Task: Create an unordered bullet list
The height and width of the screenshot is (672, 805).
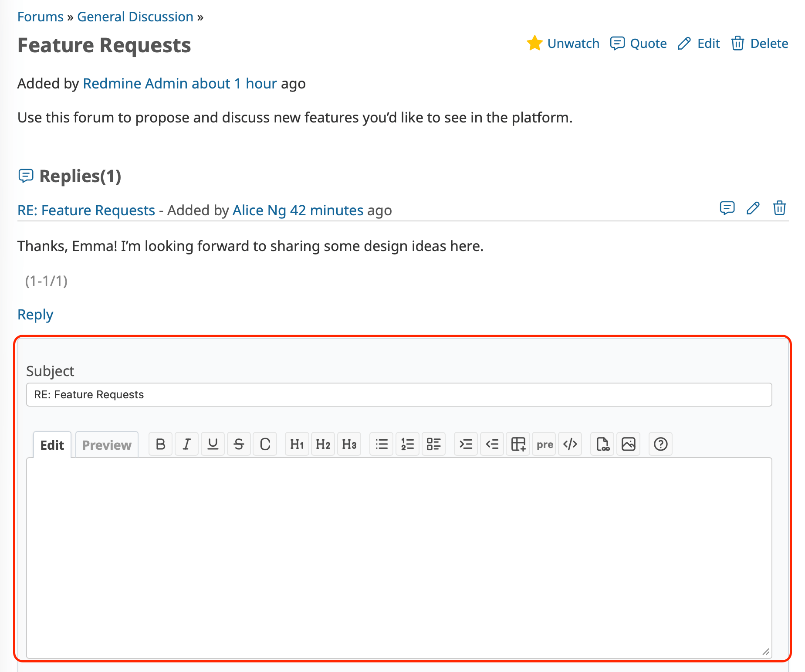Action: pyautogui.click(x=381, y=444)
